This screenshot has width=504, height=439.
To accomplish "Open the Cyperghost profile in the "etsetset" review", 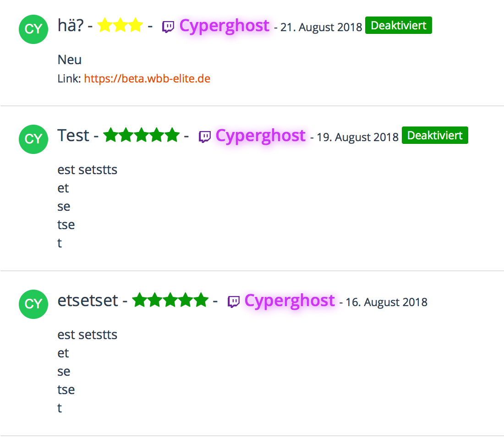I will coord(290,301).
